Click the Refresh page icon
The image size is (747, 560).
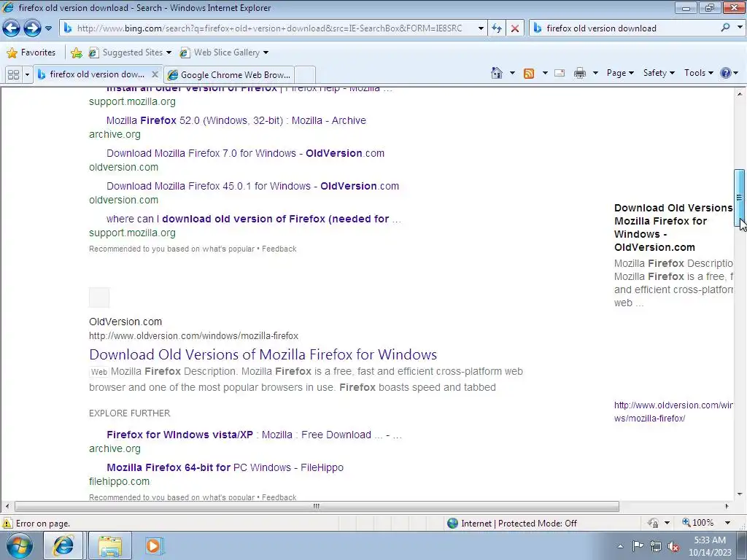pyautogui.click(x=497, y=28)
